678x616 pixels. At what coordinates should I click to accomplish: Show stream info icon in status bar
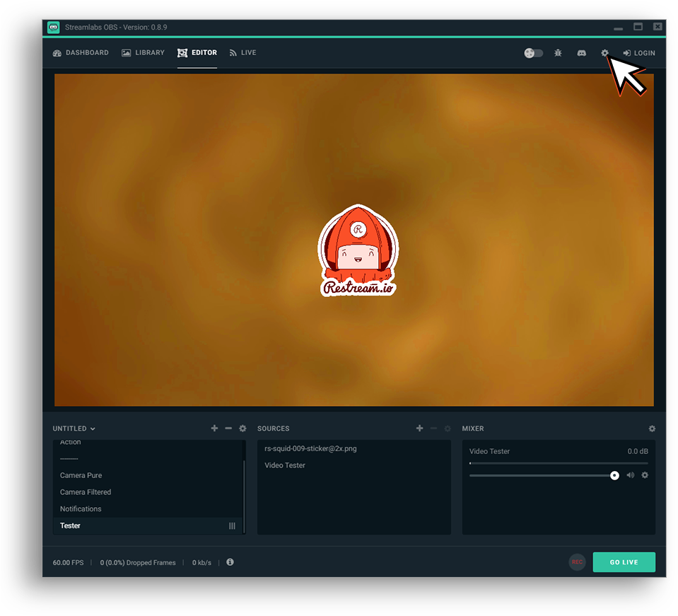pyautogui.click(x=230, y=562)
